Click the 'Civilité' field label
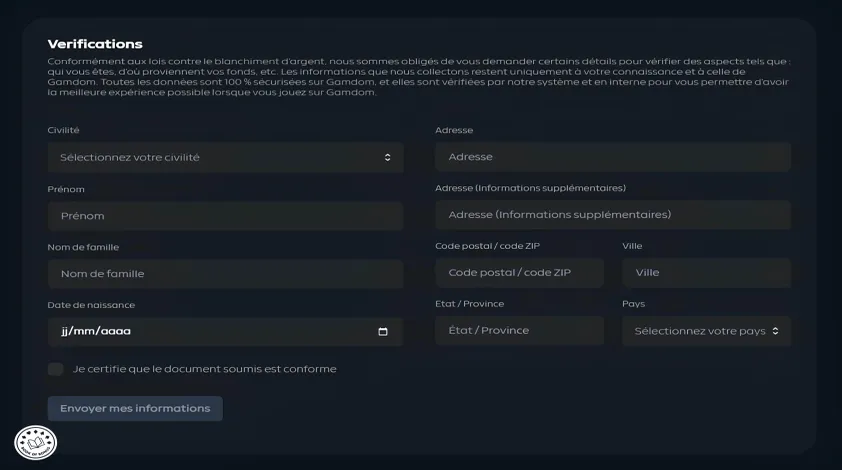The image size is (842, 470). coord(63,130)
